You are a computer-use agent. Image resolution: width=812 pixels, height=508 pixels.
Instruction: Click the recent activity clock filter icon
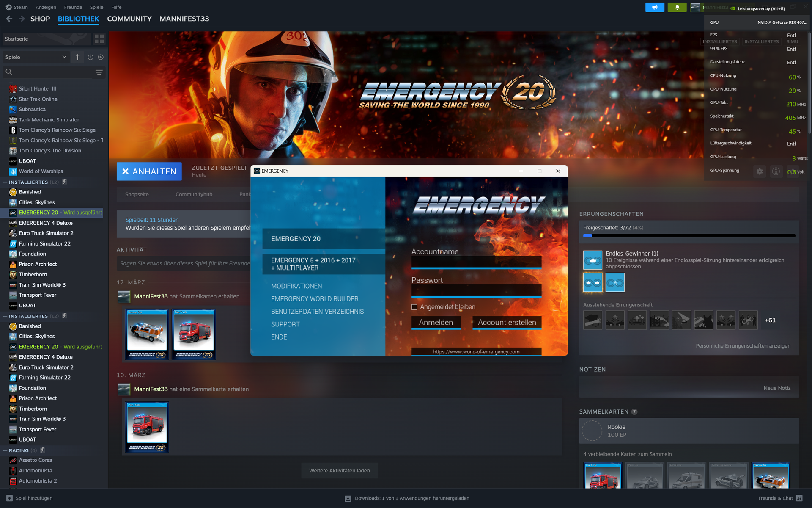[90, 57]
